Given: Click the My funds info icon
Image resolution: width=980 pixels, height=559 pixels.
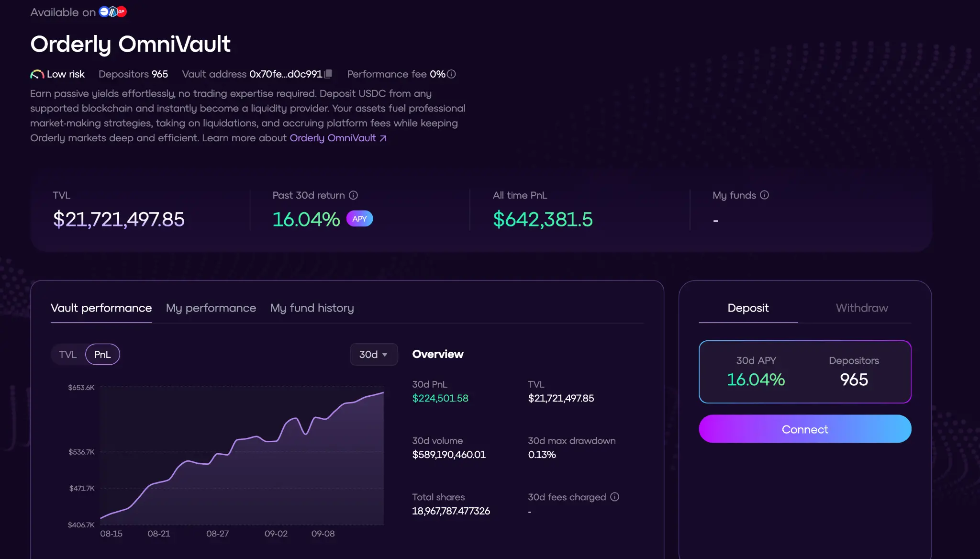Looking at the screenshot, I should coord(765,195).
